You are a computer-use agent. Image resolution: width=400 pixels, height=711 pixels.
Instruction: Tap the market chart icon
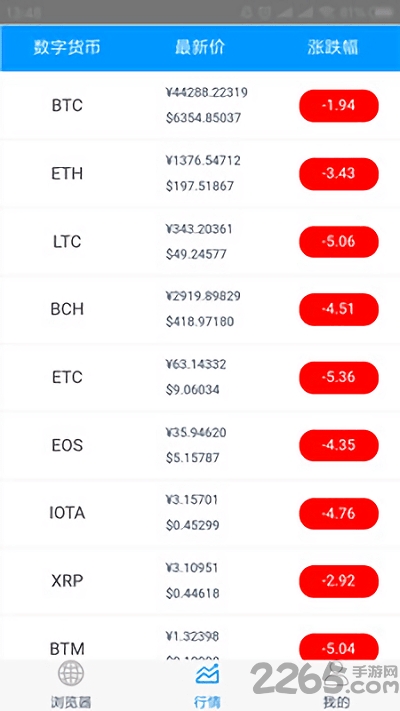tap(207, 673)
